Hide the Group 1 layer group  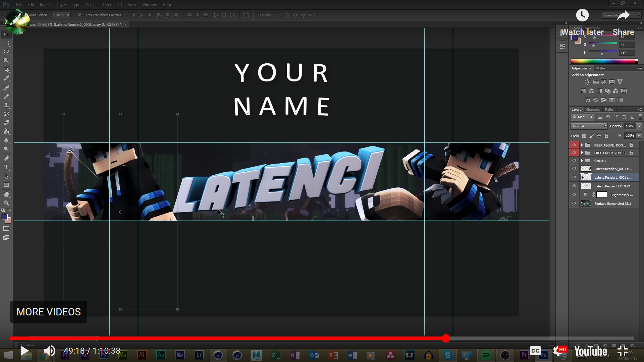(574, 161)
